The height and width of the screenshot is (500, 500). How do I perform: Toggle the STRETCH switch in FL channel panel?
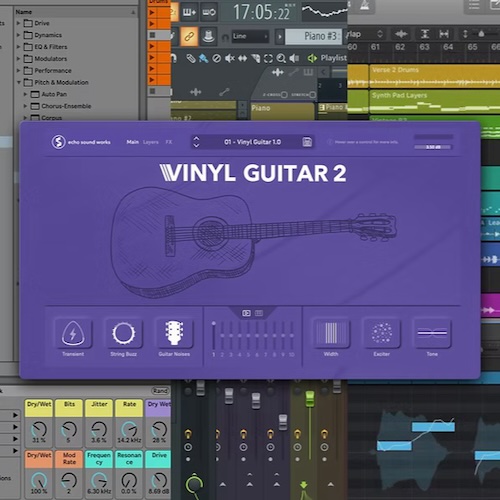point(312,95)
